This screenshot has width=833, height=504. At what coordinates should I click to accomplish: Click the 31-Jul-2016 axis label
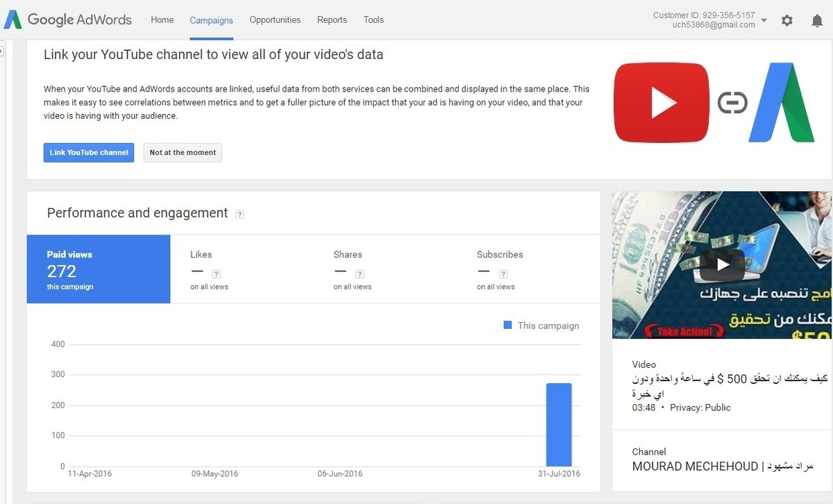click(557, 474)
